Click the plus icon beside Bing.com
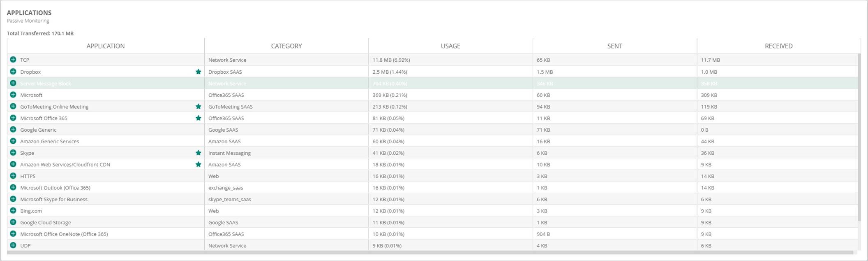The image size is (868, 261). pyautogui.click(x=13, y=210)
